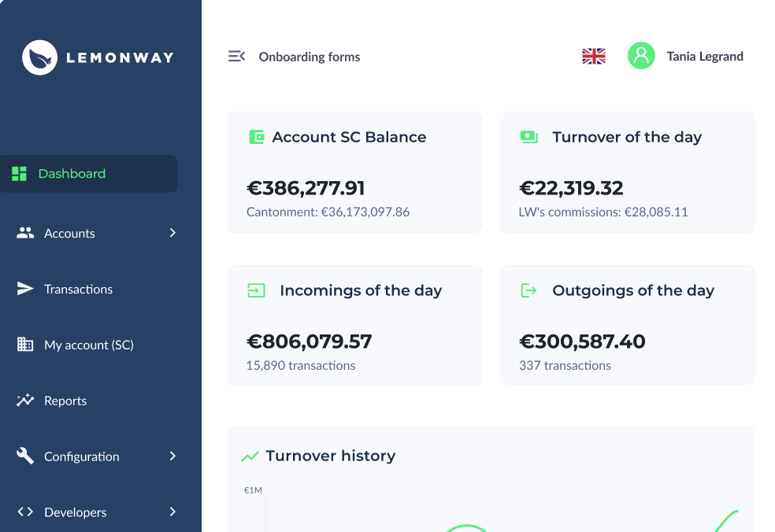
Task: Collapse sidebar with the hamburger menu icon
Action: 236,57
